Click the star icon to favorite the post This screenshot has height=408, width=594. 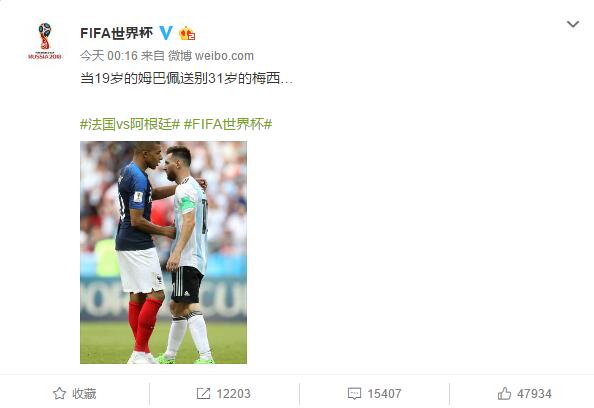59,393
